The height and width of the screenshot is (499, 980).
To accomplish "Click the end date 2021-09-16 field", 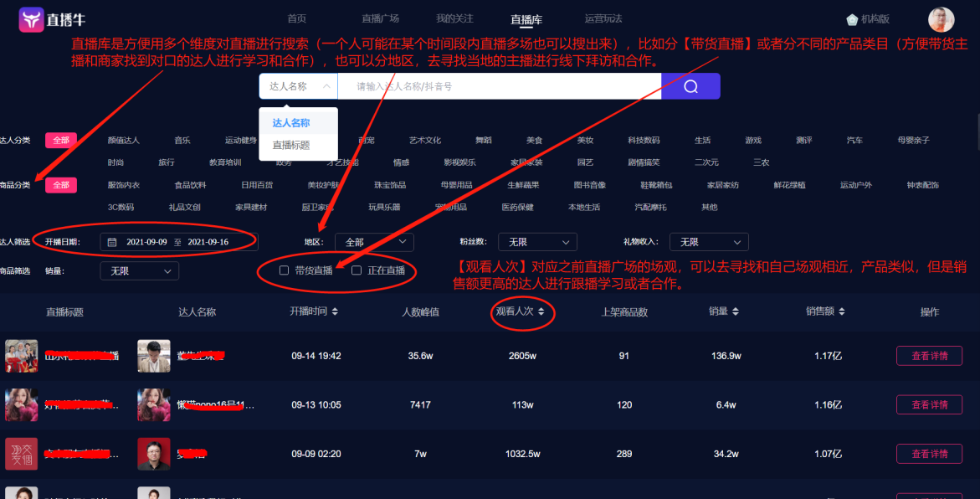I will click(x=208, y=242).
